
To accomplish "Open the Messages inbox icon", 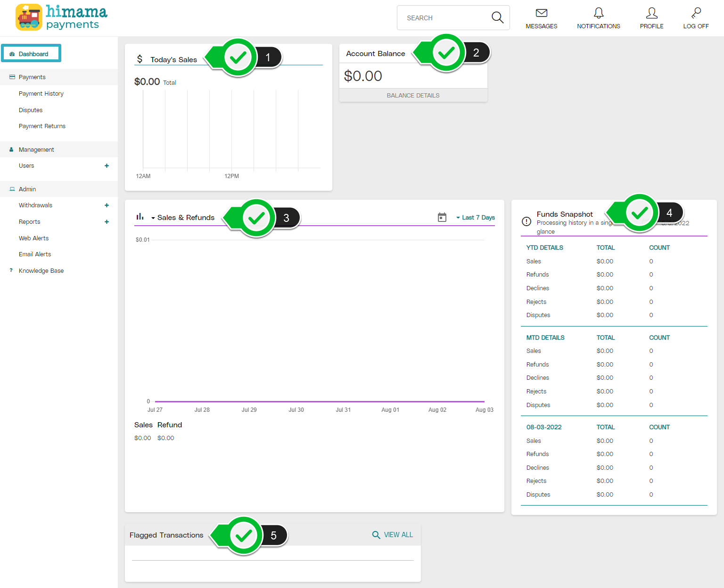I will 542,14.
